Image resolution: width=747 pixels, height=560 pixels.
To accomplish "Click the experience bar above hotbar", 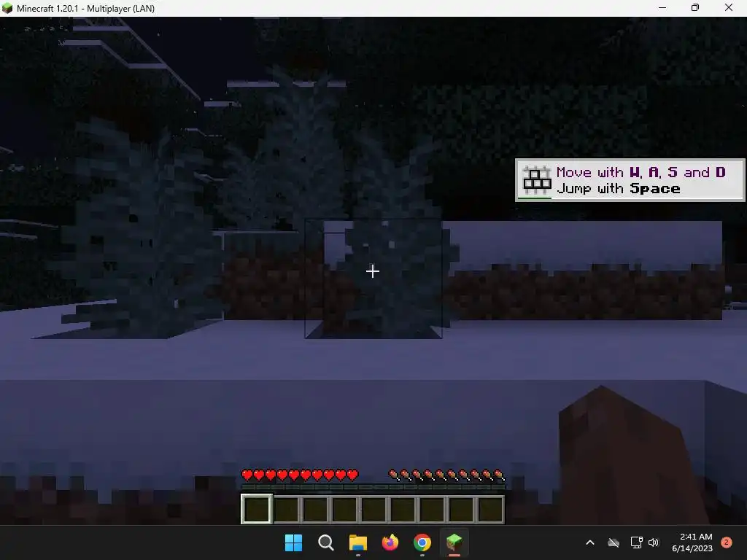I will (373, 487).
